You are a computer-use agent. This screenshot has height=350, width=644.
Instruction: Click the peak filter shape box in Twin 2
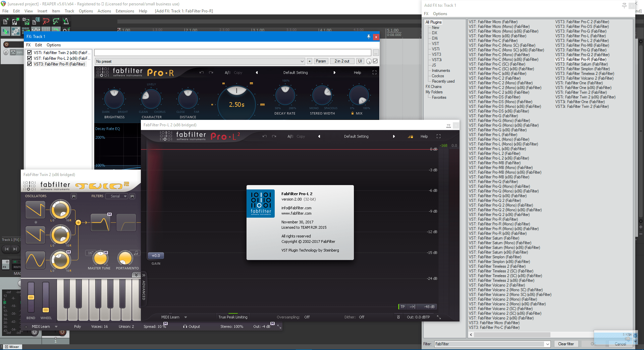point(100,222)
